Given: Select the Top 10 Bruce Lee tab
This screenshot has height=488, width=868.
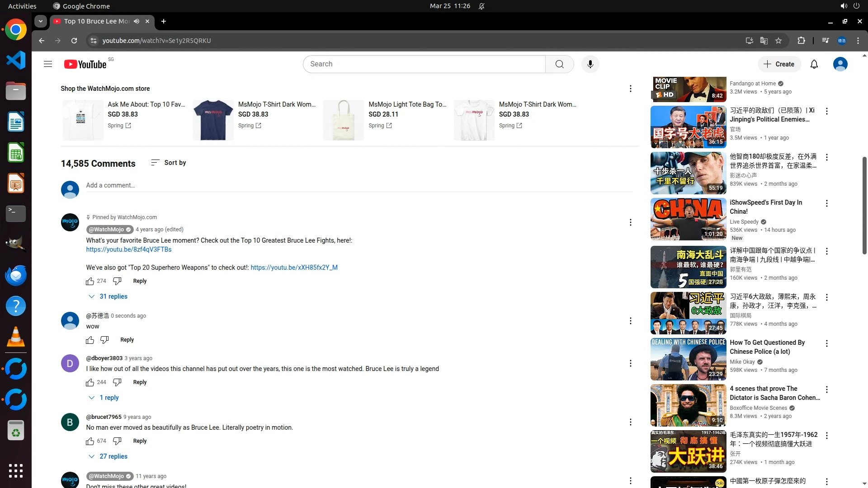Looking at the screenshot, I should coord(96,21).
